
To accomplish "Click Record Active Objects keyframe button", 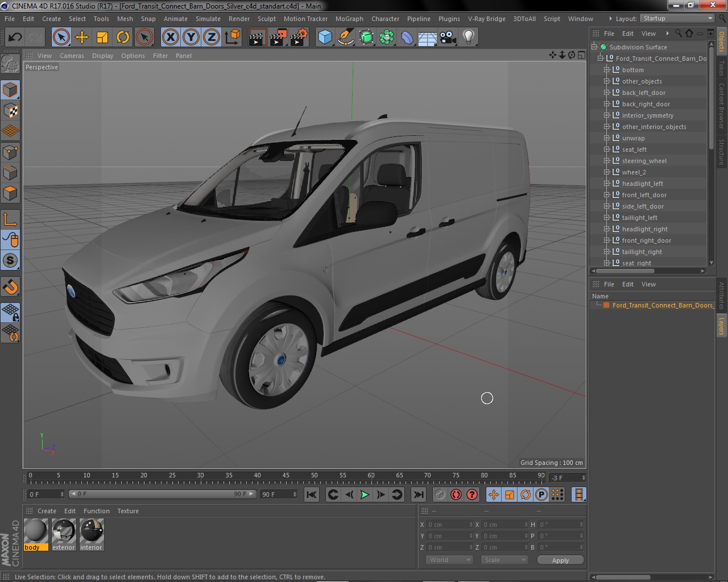I will (x=440, y=494).
